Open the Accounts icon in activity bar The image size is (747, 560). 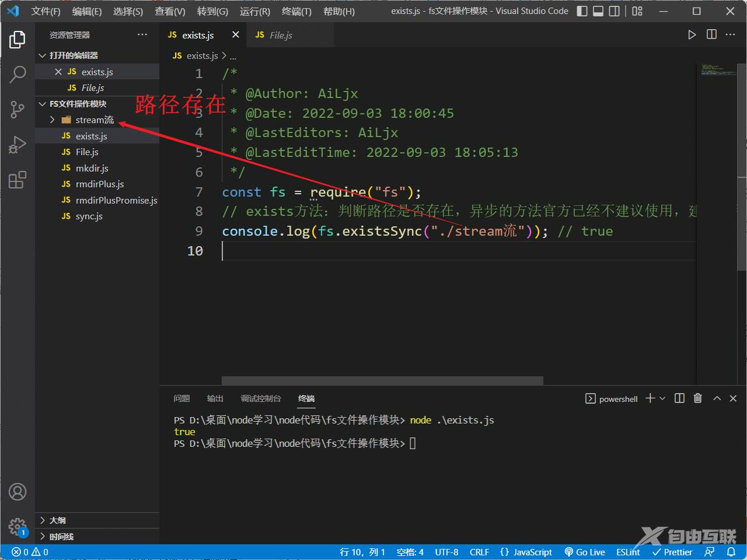(x=18, y=492)
